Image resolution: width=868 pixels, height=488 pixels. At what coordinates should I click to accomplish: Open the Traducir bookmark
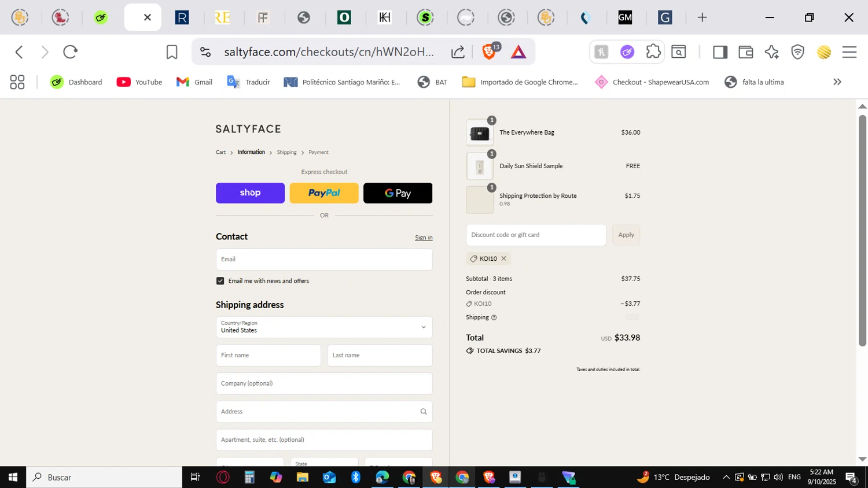249,82
